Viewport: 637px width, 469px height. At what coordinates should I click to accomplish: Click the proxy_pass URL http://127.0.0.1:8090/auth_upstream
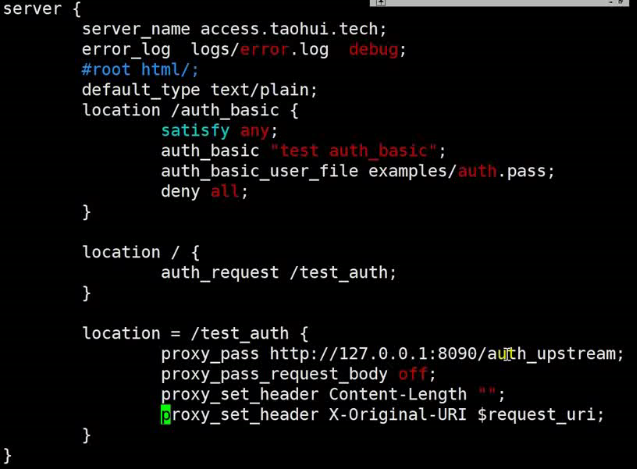click(443, 354)
